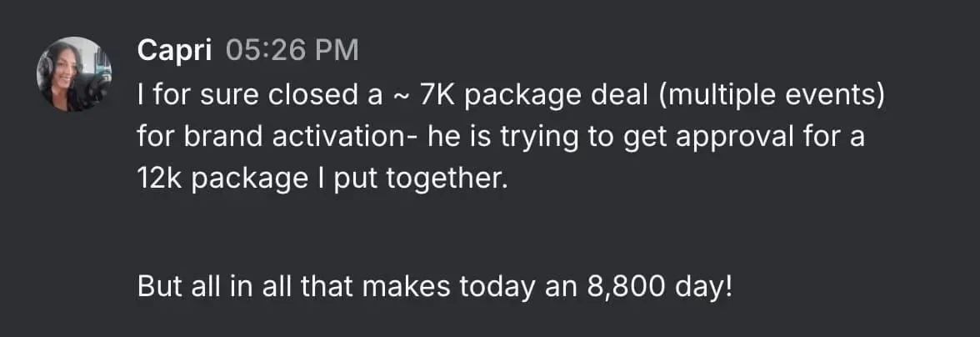Click the words "brand activation-"
This screenshot has width=980, height=337.
pos(301,137)
